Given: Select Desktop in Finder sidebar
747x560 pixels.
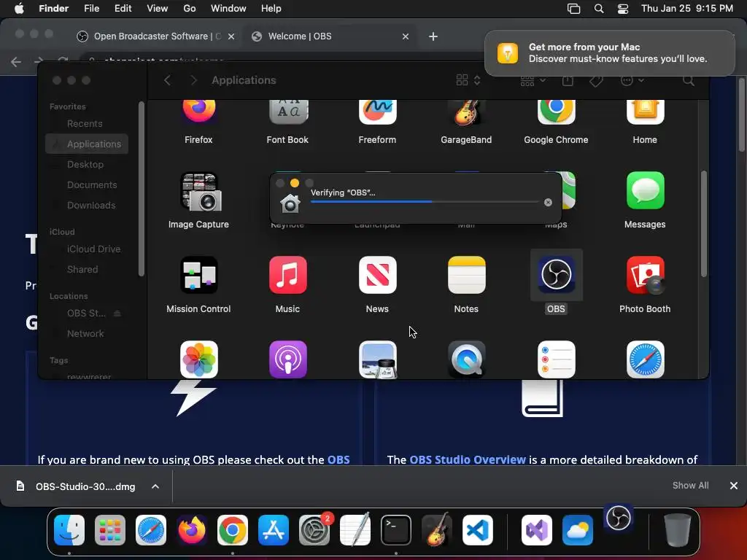Looking at the screenshot, I should 85,164.
